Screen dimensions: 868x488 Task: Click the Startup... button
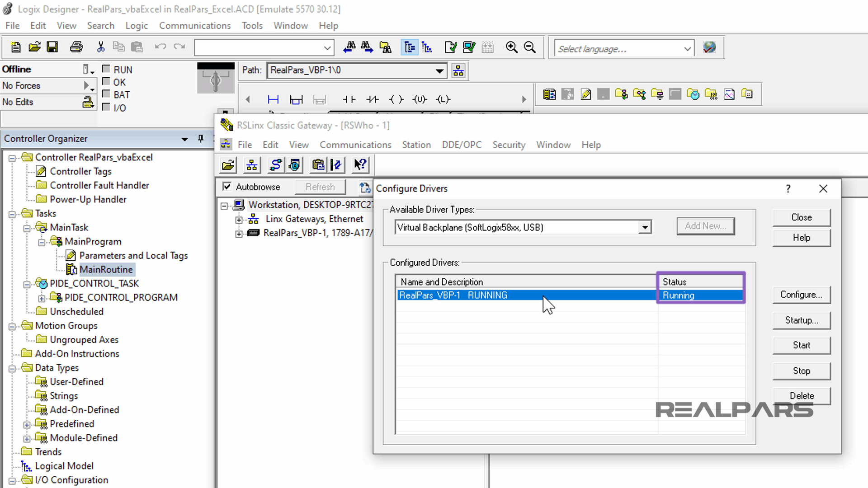(802, 320)
